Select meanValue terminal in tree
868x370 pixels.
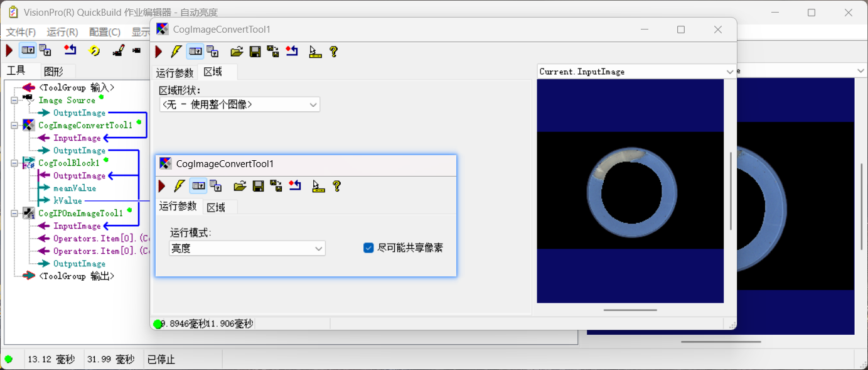pos(75,188)
